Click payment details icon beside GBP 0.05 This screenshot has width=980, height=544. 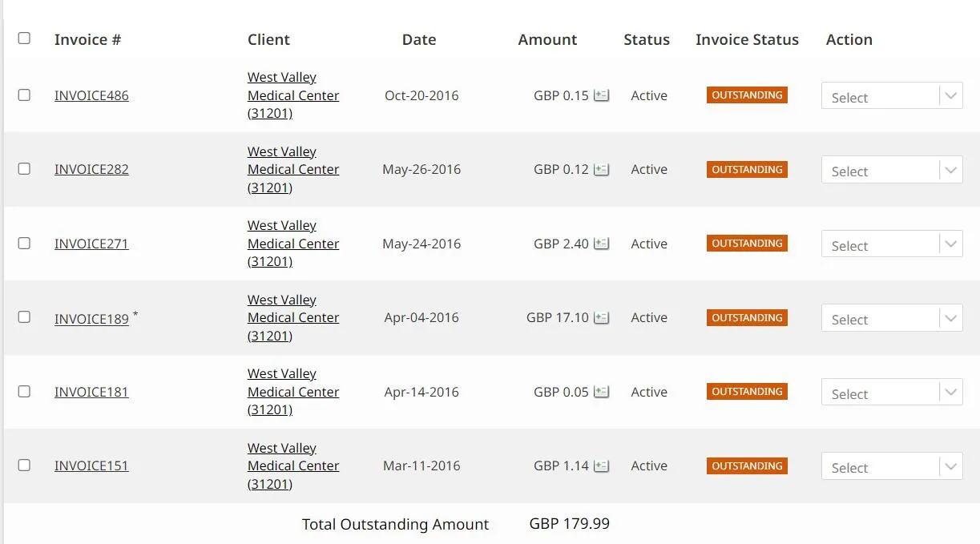coord(601,392)
